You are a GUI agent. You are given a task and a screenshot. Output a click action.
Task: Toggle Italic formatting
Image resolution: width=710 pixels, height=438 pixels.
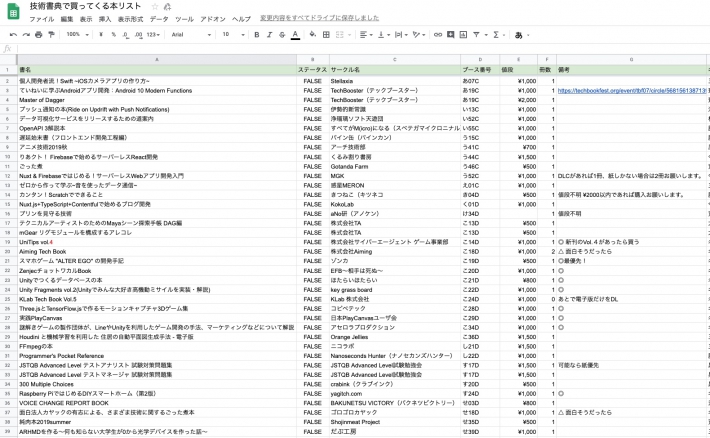click(269, 34)
